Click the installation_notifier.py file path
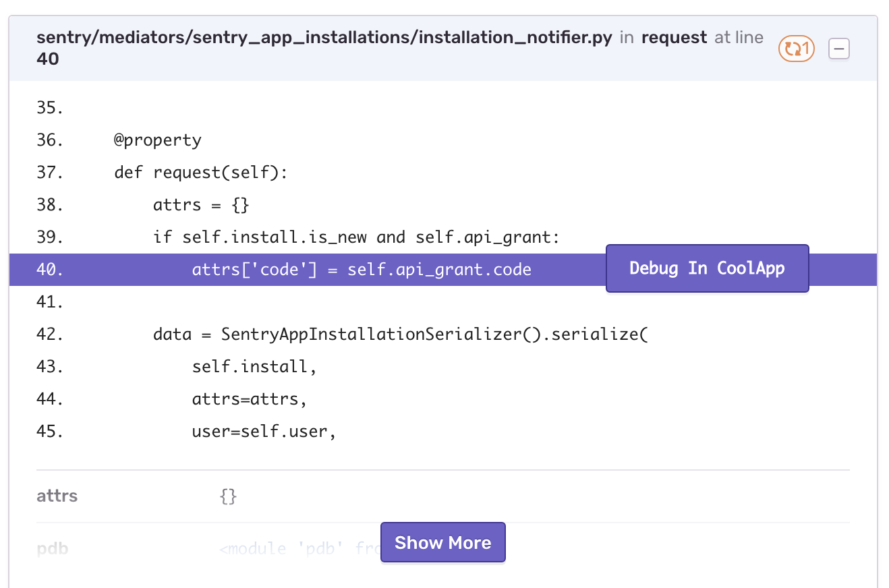Viewport: 889px width, 588px height. (324, 37)
